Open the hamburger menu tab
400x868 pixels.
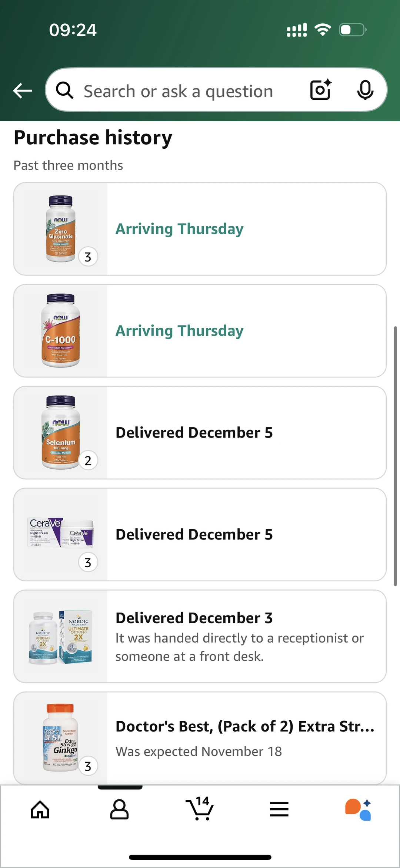pos(279,809)
